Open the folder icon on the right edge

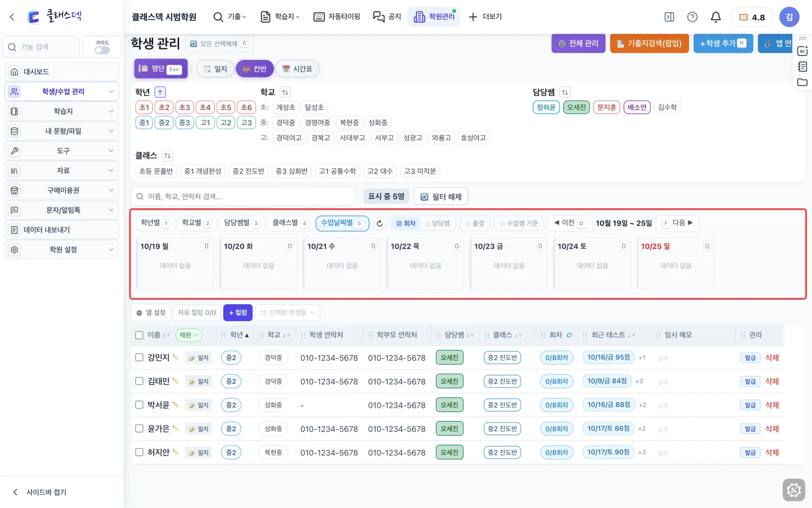[802, 82]
